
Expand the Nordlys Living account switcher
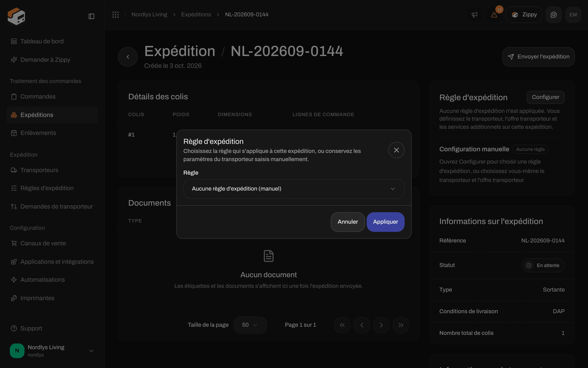click(x=52, y=351)
